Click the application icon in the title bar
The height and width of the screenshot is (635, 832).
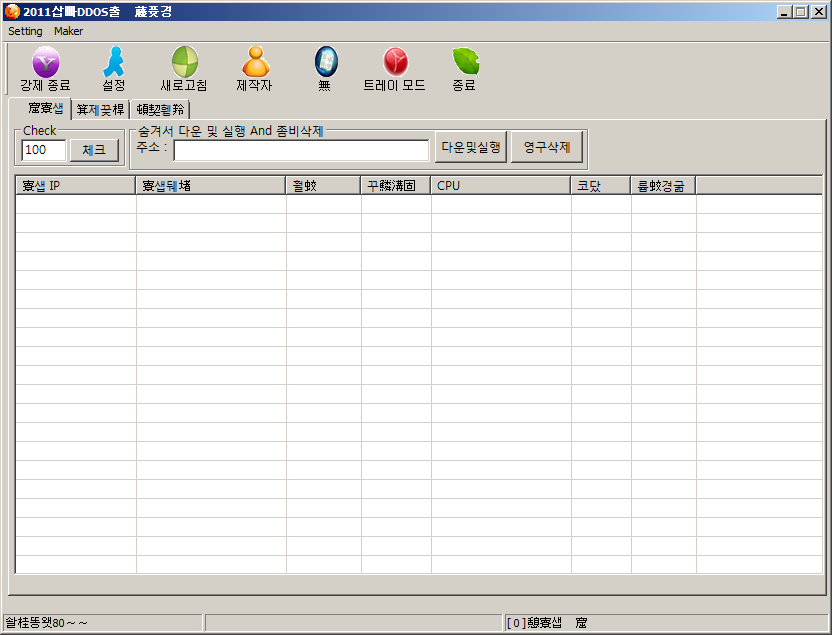click(12, 11)
